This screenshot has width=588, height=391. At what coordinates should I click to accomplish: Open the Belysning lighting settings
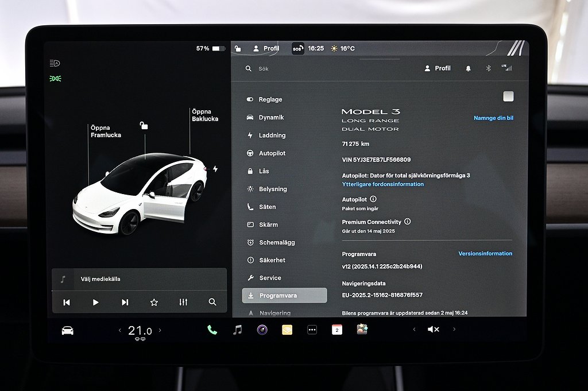266,189
